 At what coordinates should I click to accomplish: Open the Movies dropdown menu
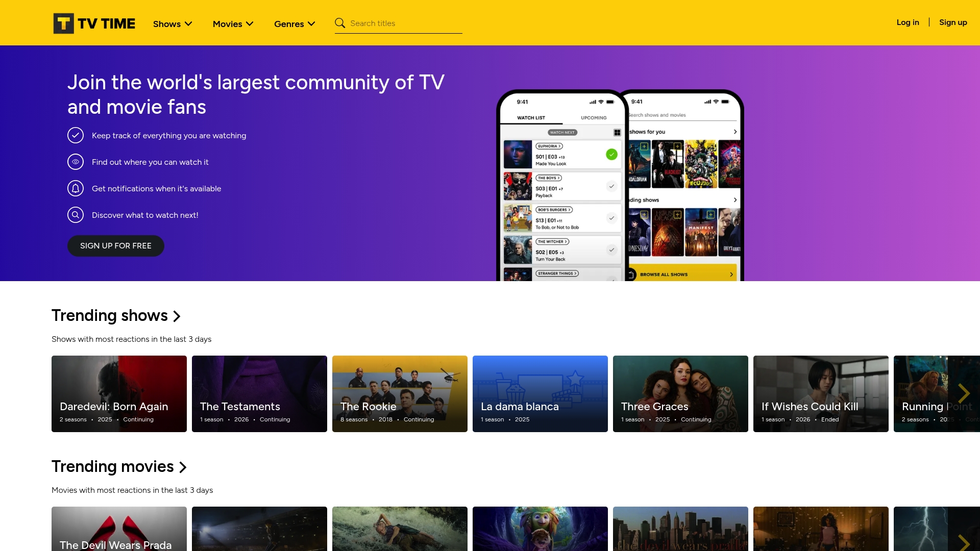(233, 24)
